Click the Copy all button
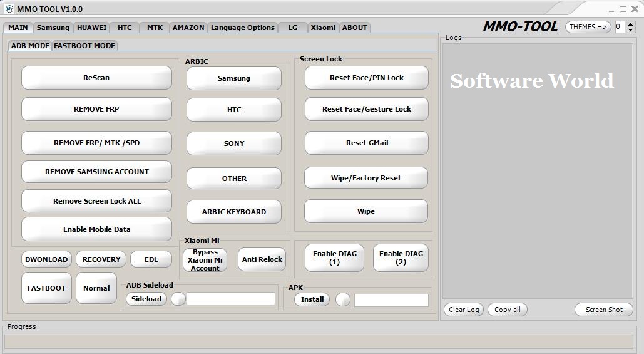The width and height of the screenshot is (644, 354). point(507,310)
